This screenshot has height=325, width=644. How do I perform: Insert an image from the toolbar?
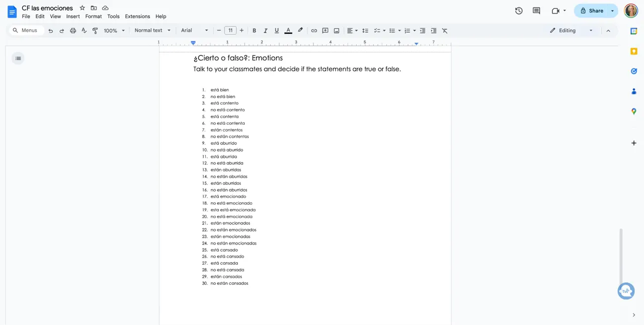coord(336,30)
